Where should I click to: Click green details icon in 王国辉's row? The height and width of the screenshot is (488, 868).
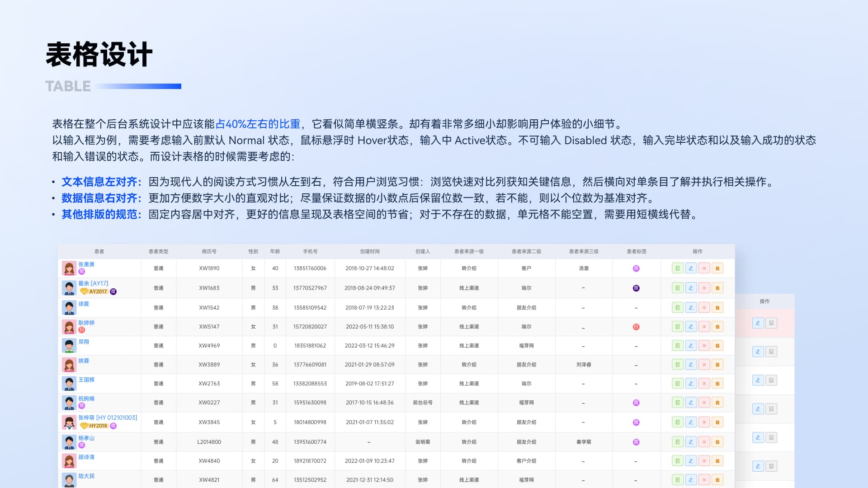[677, 384]
